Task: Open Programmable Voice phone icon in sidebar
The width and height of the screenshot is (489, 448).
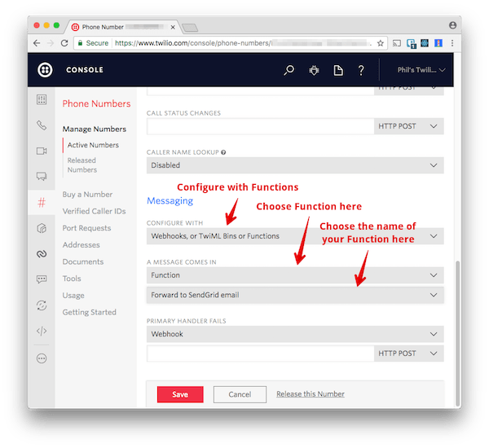Action: click(x=42, y=125)
